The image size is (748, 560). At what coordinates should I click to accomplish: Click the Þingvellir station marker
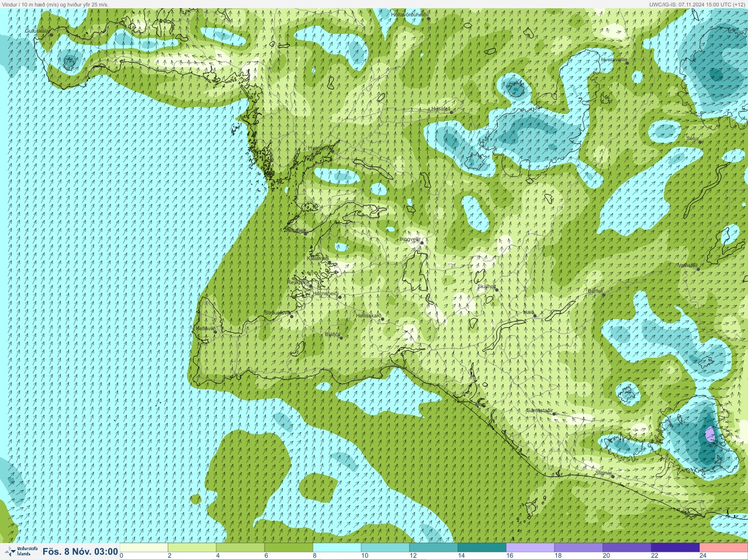click(421, 242)
